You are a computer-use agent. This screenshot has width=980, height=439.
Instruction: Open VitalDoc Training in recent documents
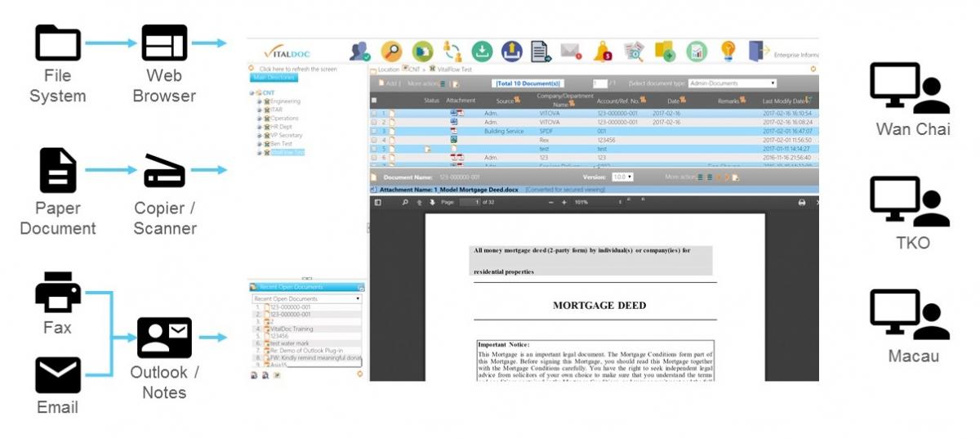coord(292,329)
